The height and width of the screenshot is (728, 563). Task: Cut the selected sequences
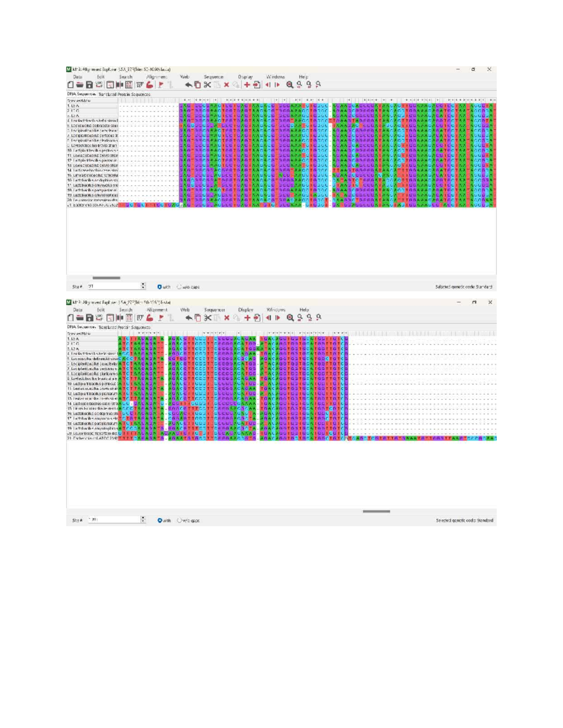click(x=207, y=85)
